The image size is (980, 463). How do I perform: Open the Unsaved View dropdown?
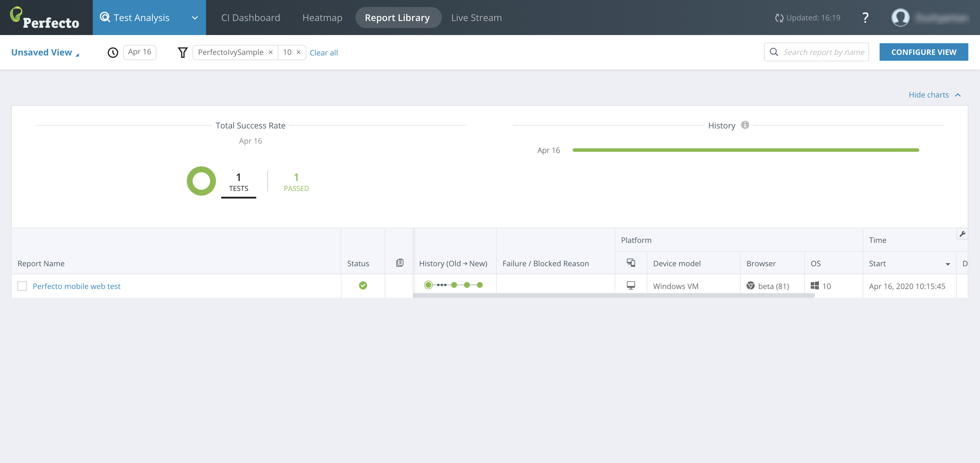45,53
